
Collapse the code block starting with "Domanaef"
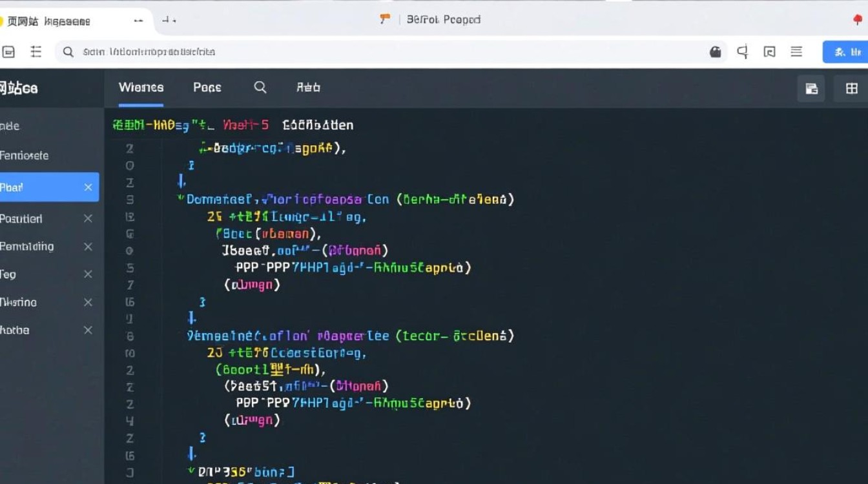click(181, 199)
